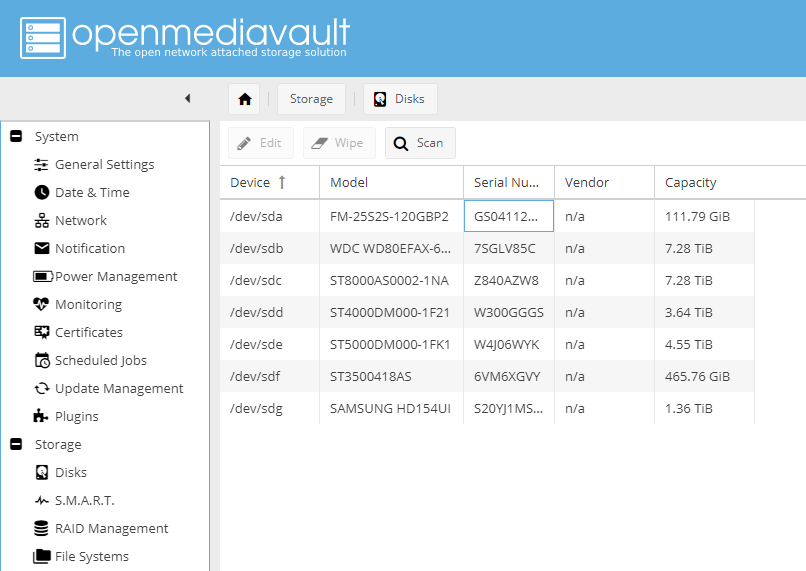
Task: Click the File Systems folder icon
Action: pos(42,556)
